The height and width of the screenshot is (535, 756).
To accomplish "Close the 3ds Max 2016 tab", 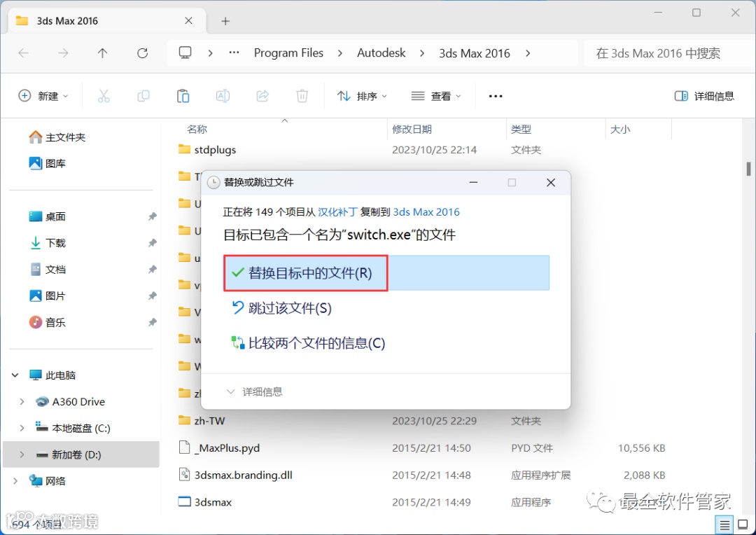I will pos(188,21).
